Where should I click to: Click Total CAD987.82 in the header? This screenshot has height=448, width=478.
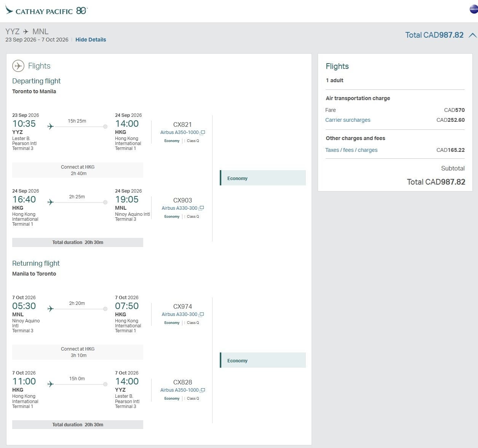[434, 35]
